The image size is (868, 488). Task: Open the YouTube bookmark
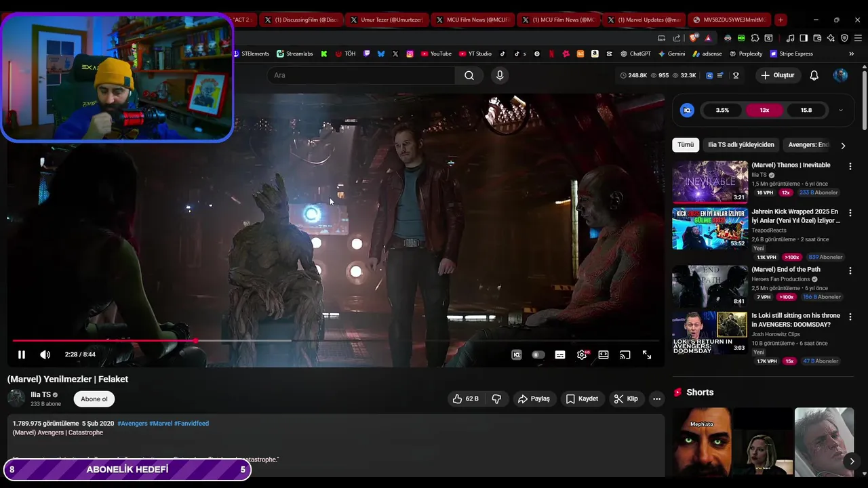click(435, 54)
